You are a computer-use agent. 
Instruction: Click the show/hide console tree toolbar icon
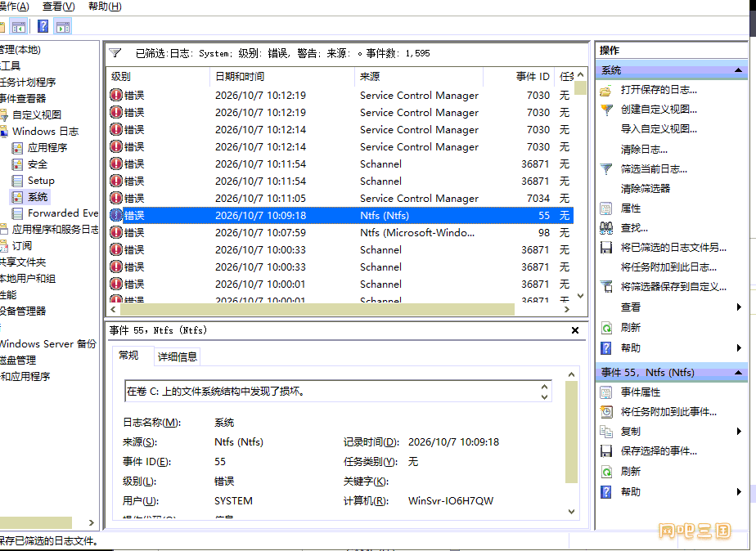pyautogui.click(x=19, y=26)
